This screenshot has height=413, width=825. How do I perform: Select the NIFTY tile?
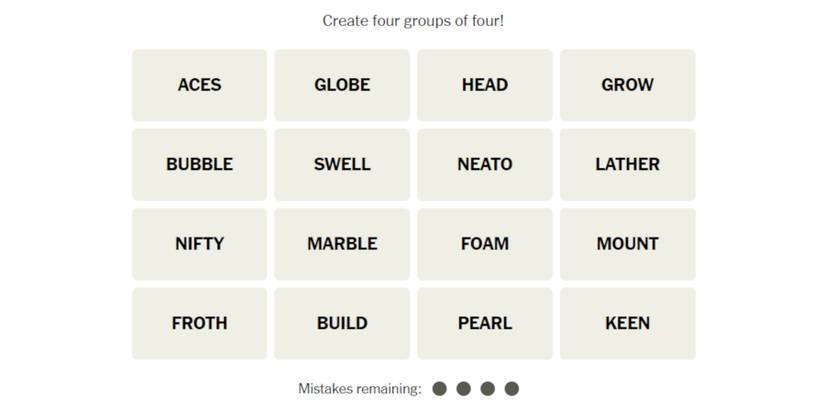199,243
